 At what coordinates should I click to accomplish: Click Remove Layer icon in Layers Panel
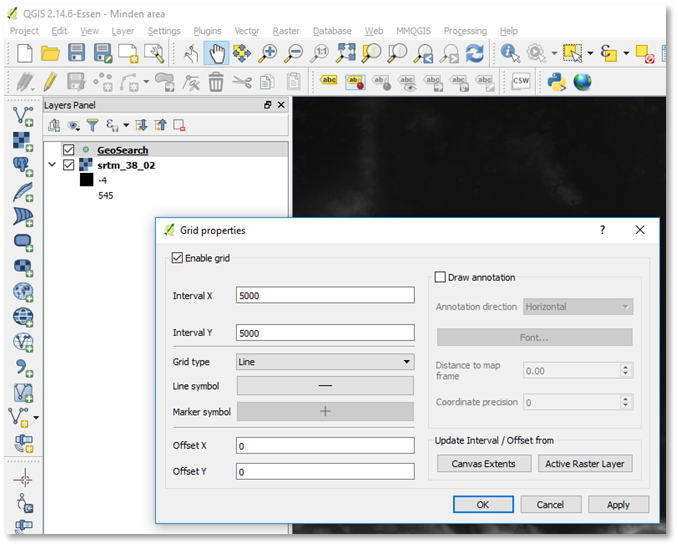pos(180,125)
